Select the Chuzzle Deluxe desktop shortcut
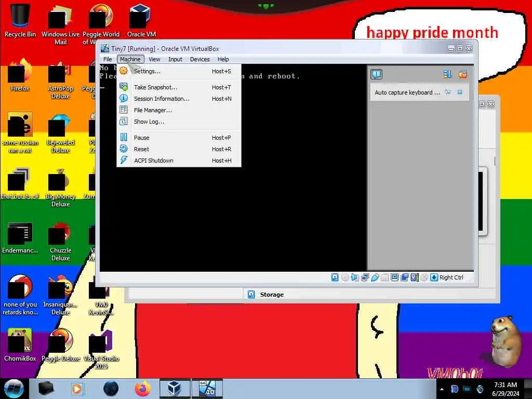The width and height of the screenshot is (532, 399). click(x=60, y=241)
